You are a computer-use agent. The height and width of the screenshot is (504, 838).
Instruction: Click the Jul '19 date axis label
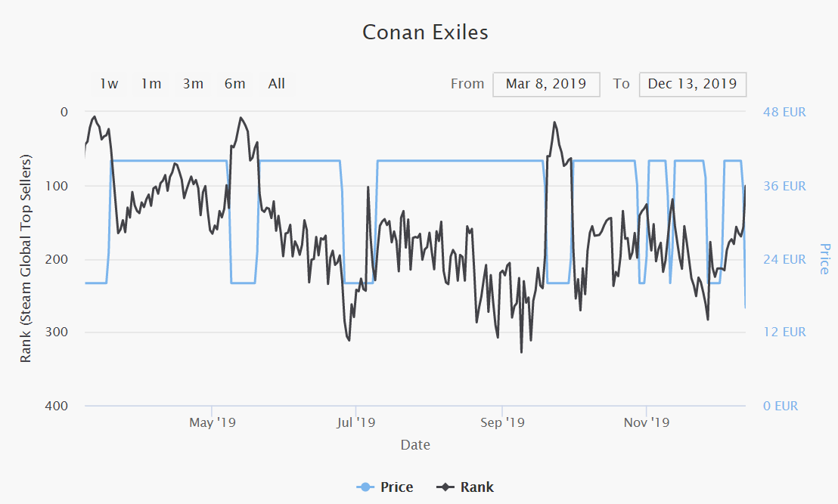(355, 422)
